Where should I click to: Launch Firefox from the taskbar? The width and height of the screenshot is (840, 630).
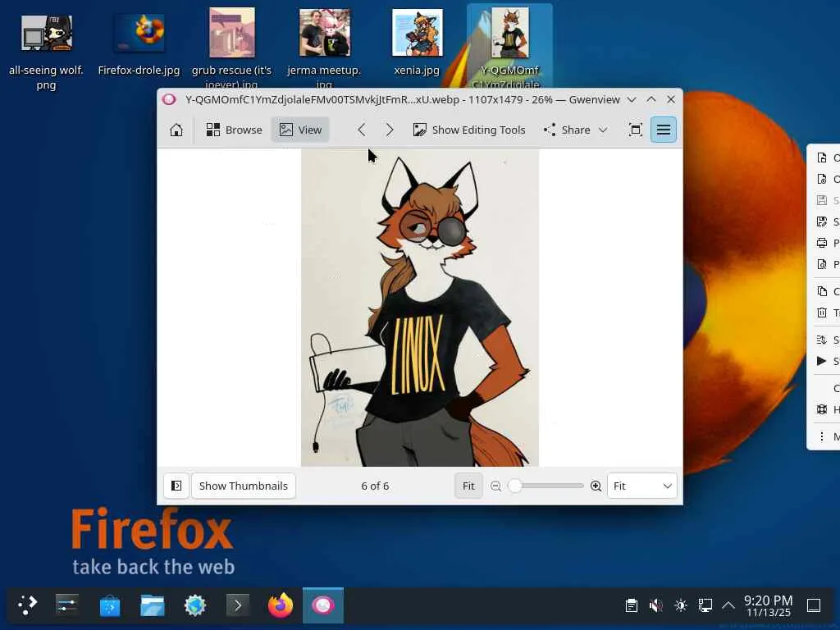click(281, 606)
